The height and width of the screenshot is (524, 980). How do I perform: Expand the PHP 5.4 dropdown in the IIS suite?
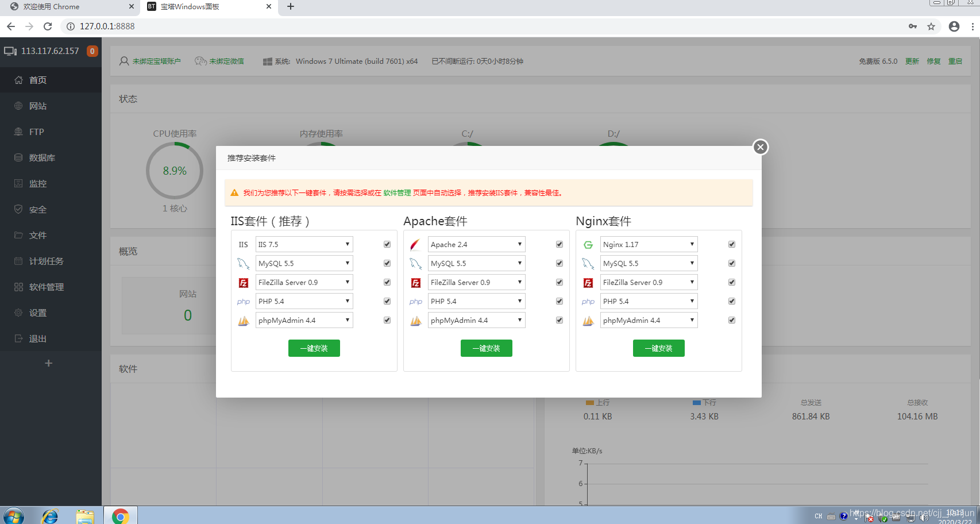[x=304, y=301]
